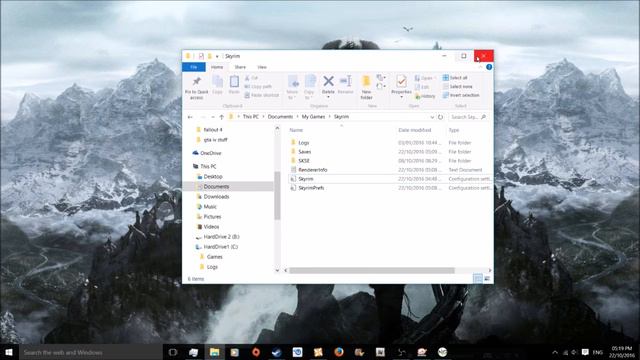This screenshot has width=640, height=360.
Task: Expand the Properties dropdown arrow
Action: [x=401, y=97]
